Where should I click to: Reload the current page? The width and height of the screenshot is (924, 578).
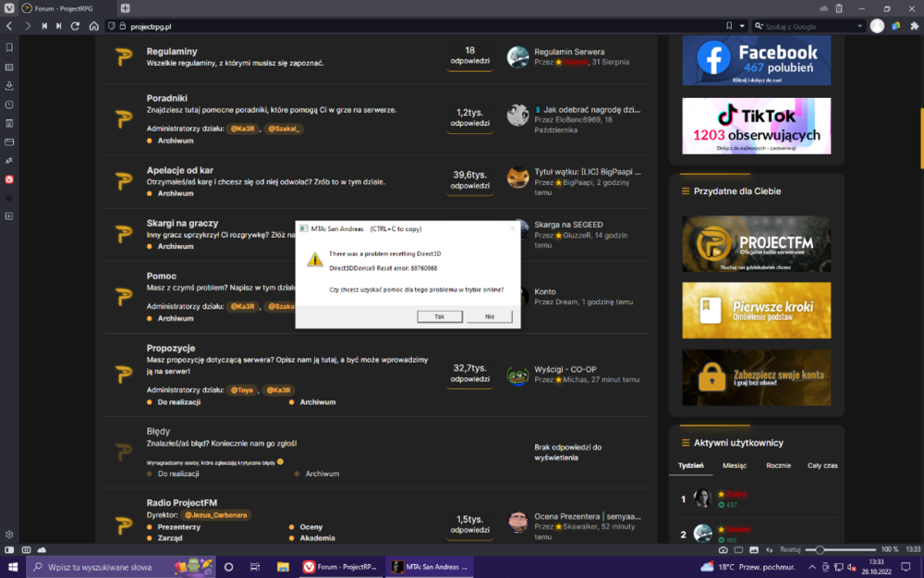point(75,26)
